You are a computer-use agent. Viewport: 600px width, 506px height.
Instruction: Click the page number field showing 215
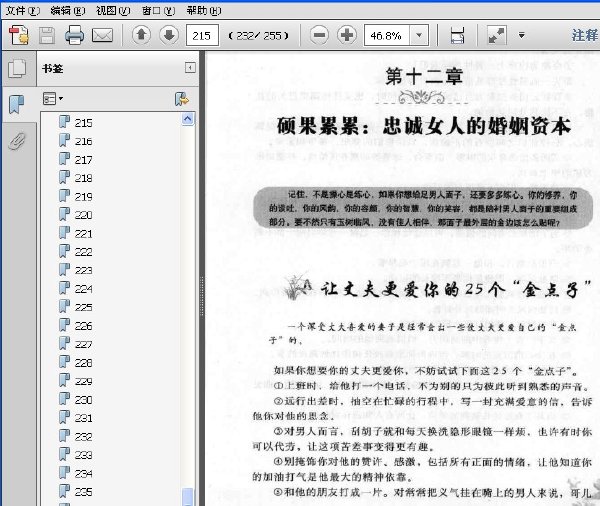tap(202, 36)
